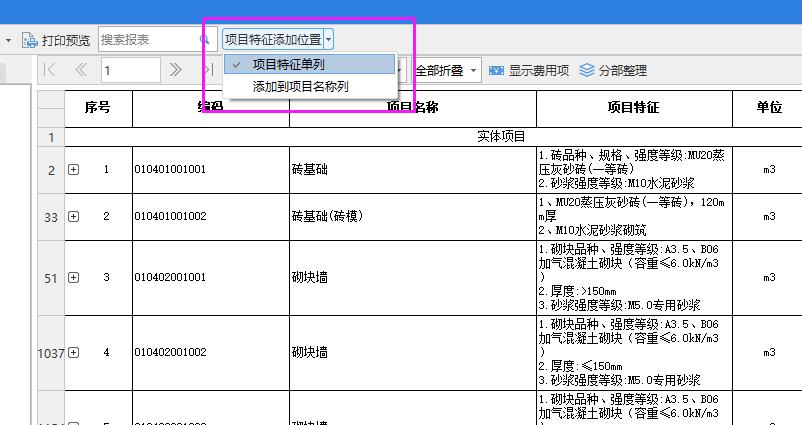
Task: Click the 显示费用项 icon
Action: point(496,70)
